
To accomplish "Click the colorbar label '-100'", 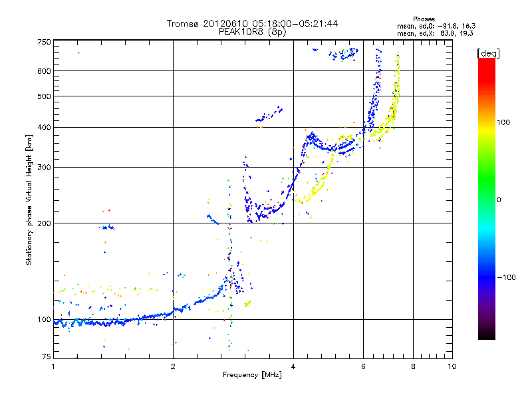I will (507, 277).
